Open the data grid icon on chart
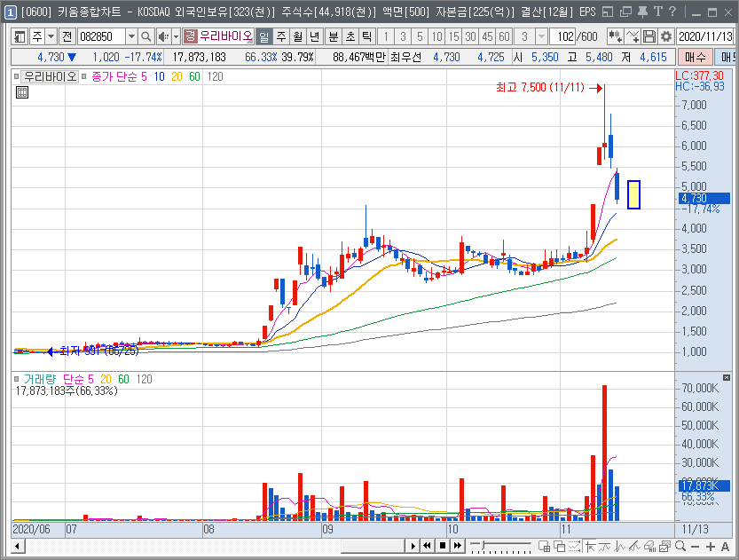The image size is (739, 560). [22, 92]
